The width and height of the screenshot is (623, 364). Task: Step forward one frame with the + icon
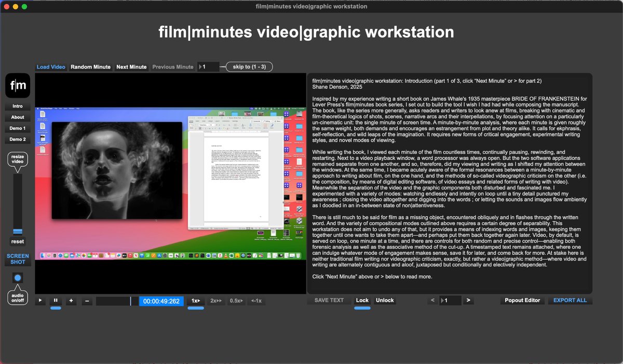(x=71, y=300)
